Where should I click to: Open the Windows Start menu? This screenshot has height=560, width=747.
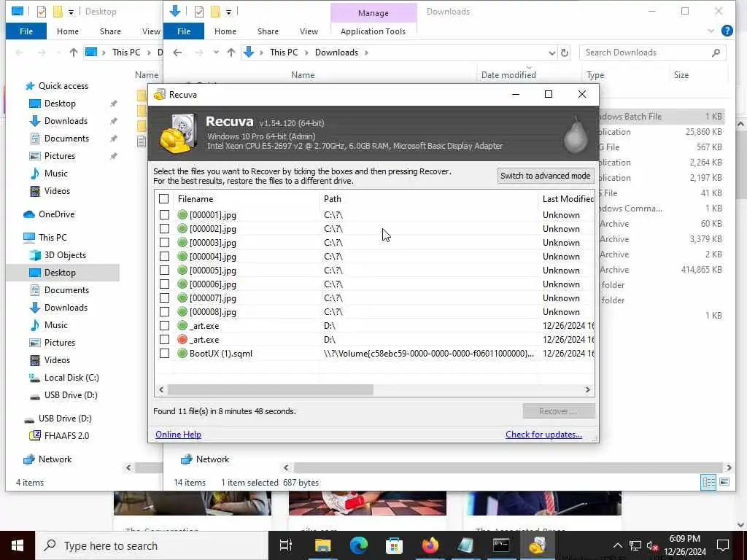coord(18,545)
